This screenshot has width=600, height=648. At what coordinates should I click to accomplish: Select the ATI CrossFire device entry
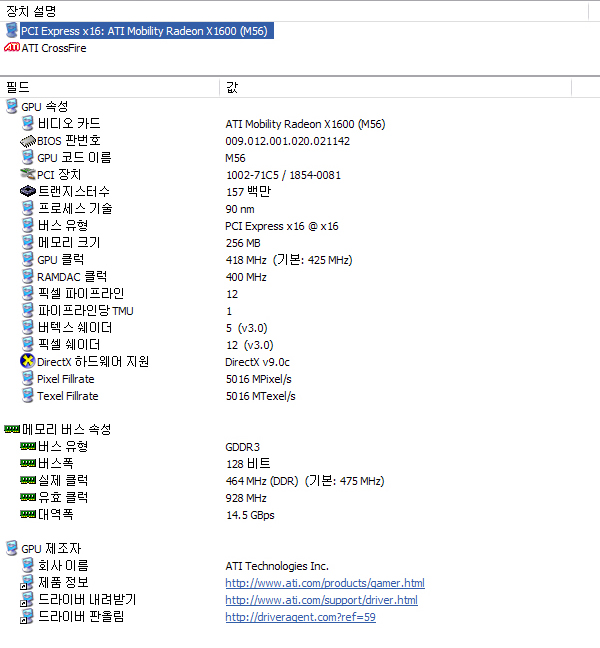[x=54, y=48]
